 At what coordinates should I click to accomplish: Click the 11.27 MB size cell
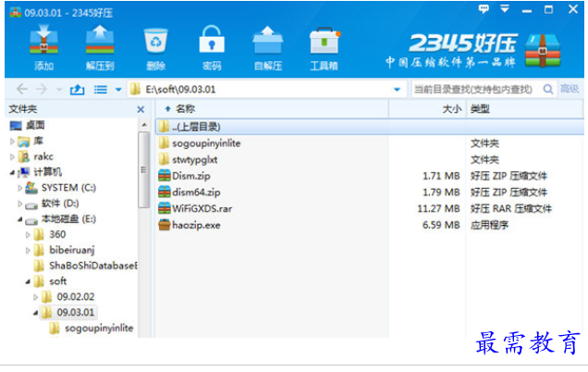[x=438, y=208]
